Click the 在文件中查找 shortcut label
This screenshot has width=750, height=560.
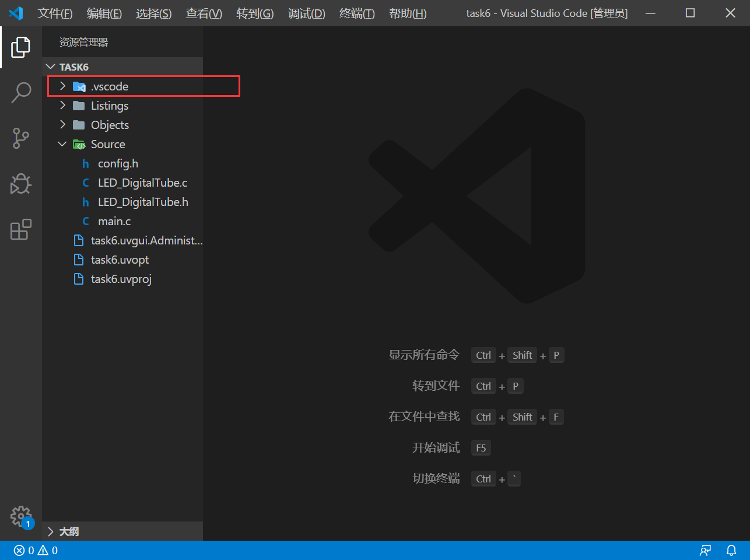pyautogui.click(x=424, y=416)
